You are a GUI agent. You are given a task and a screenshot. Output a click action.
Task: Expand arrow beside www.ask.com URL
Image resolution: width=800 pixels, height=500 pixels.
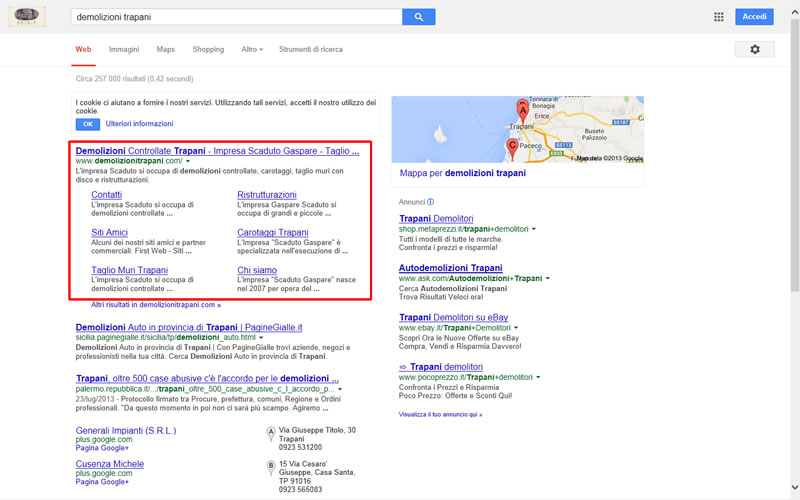tap(548, 279)
